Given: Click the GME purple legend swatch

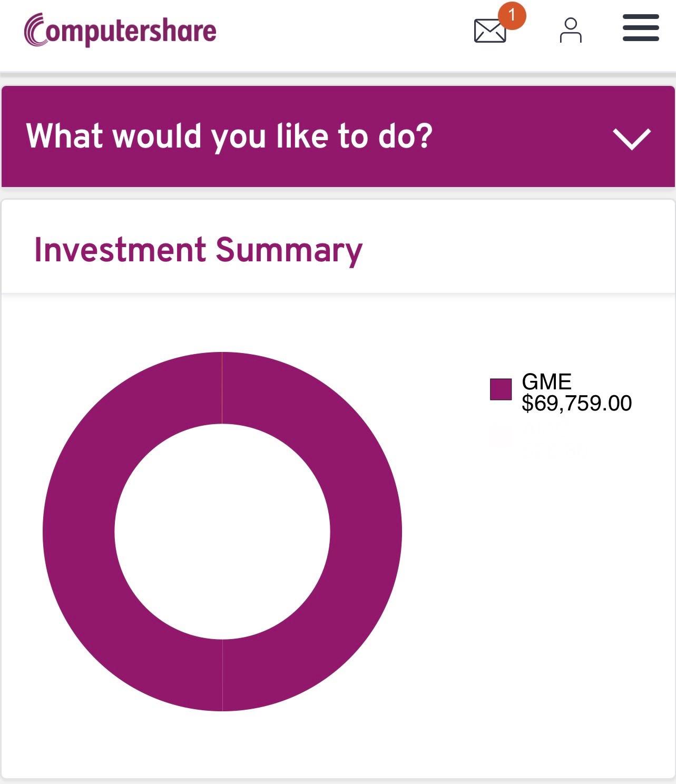Looking at the screenshot, I should point(501,389).
